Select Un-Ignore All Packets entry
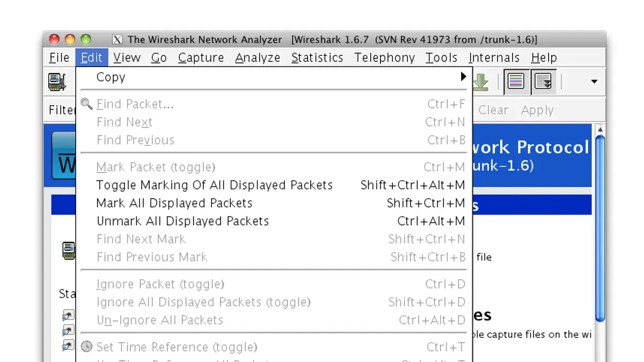 274,321
